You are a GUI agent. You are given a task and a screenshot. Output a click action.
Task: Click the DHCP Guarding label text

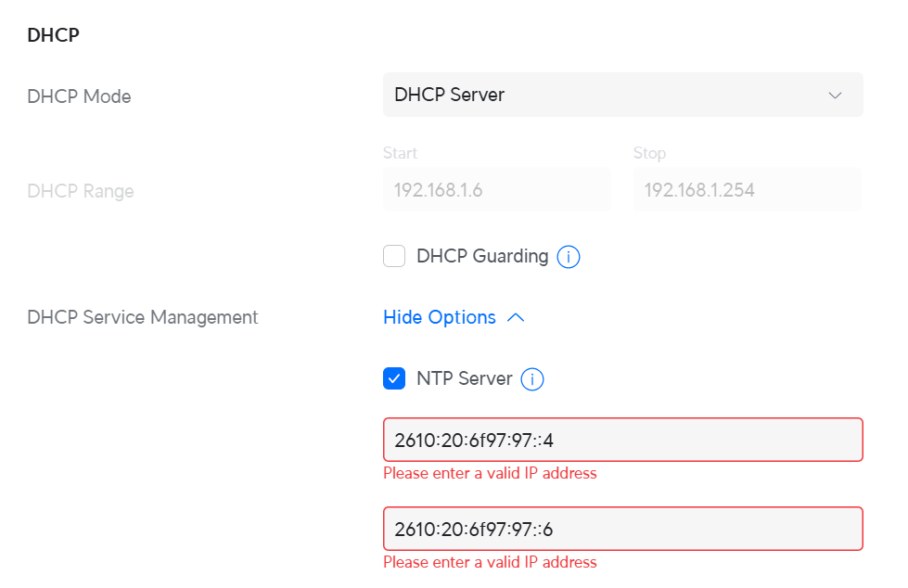coord(482,256)
